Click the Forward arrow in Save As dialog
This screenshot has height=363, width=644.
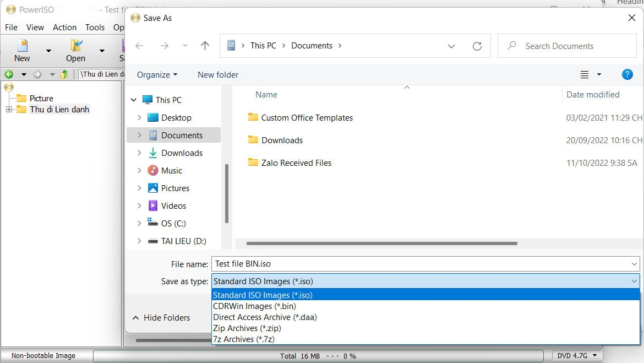click(164, 46)
